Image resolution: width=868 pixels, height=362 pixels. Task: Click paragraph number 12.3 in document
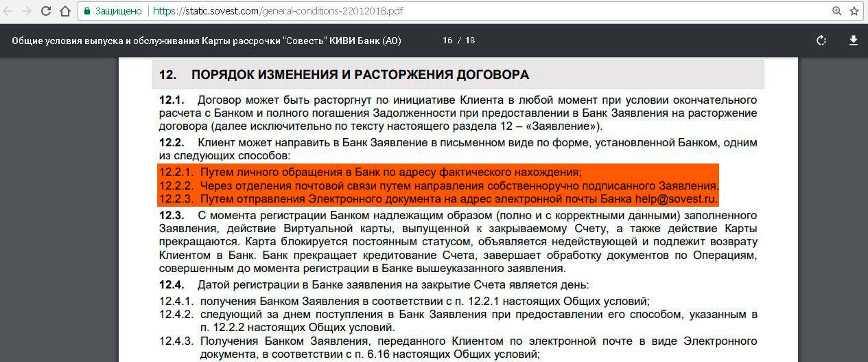pyautogui.click(x=172, y=215)
